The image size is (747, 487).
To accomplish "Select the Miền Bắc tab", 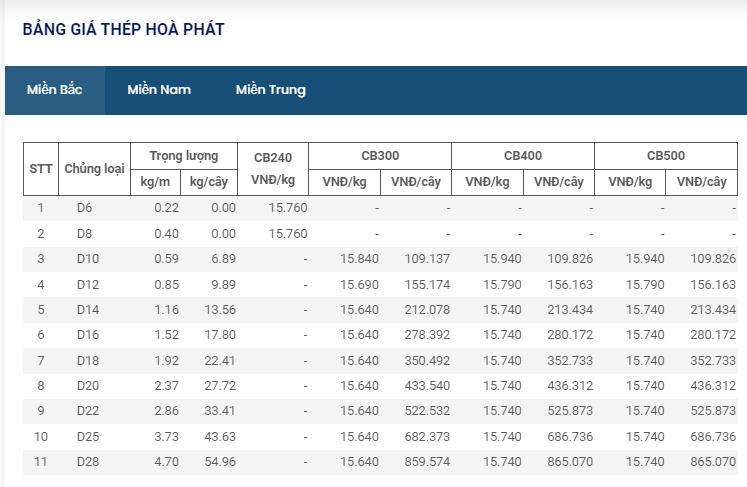I will (54, 90).
